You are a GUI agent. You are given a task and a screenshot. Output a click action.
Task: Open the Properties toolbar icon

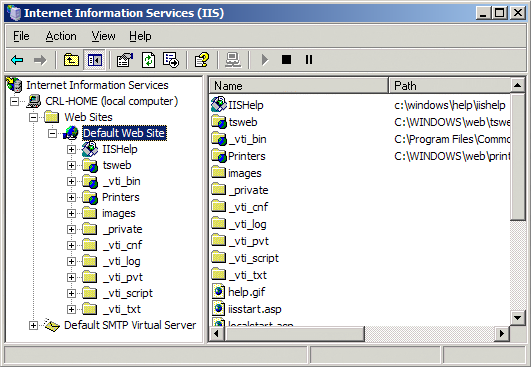(125, 60)
